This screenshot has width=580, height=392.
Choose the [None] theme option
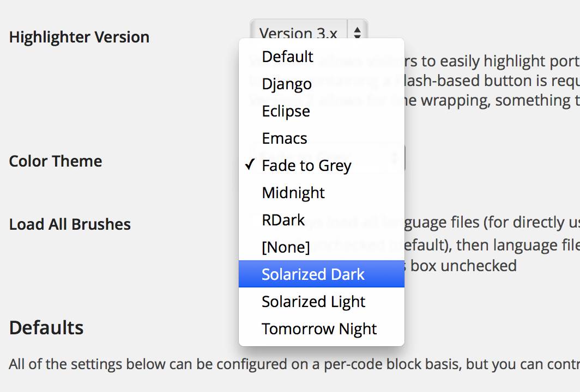(x=286, y=247)
